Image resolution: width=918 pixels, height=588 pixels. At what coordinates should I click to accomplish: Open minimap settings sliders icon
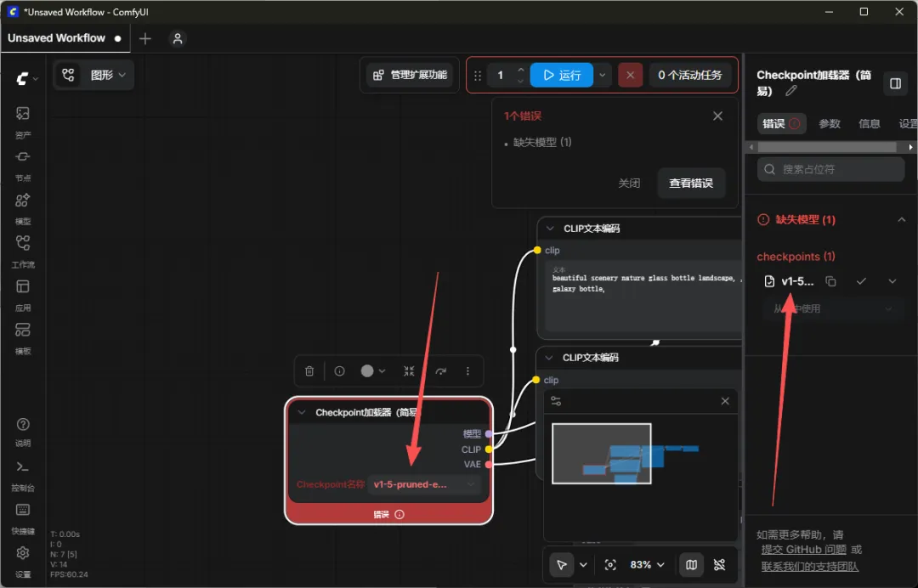[x=556, y=401]
